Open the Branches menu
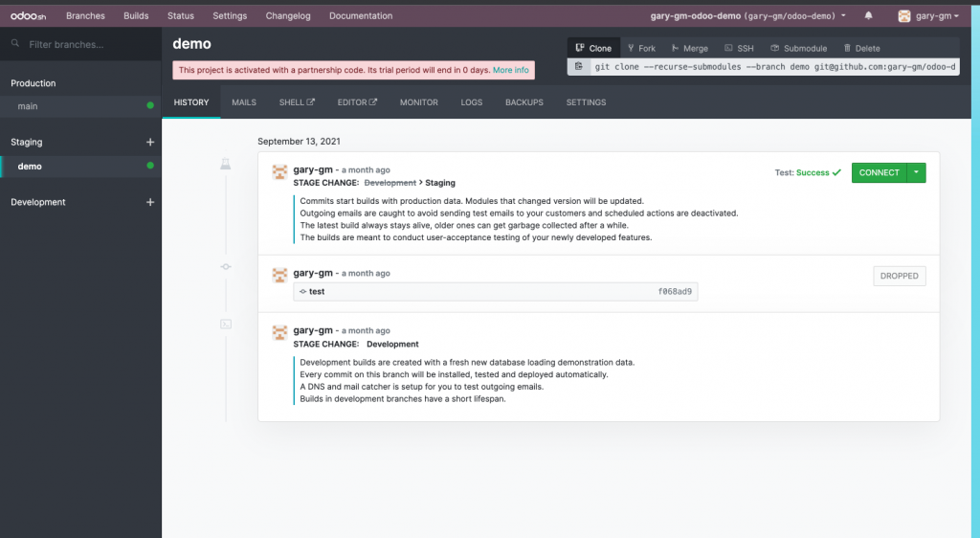Screen dimensions: 980x538 coord(85,15)
